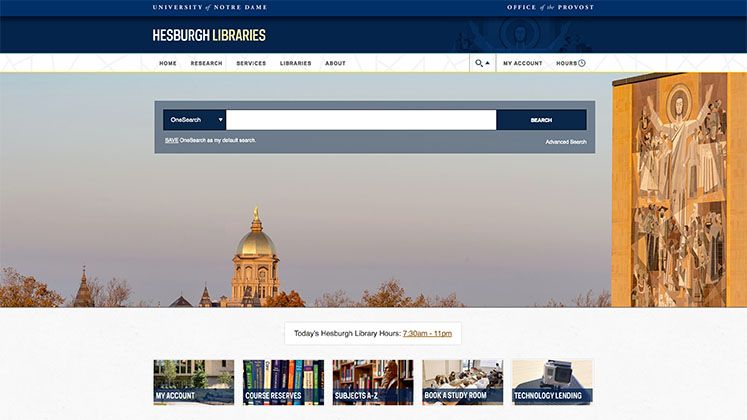Click the 7:30am - 11pm hours link
The height and width of the screenshot is (420, 747).
pyautogui.click(x=427, y=333)
